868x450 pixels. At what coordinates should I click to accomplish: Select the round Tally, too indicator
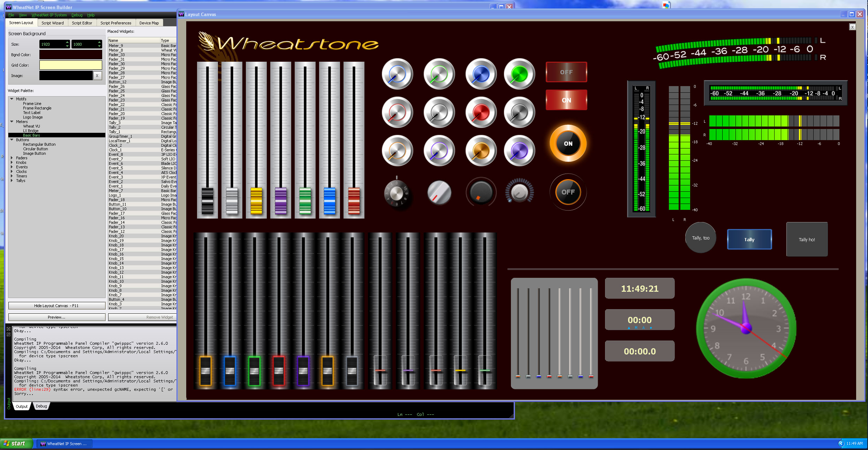[700, 238]
